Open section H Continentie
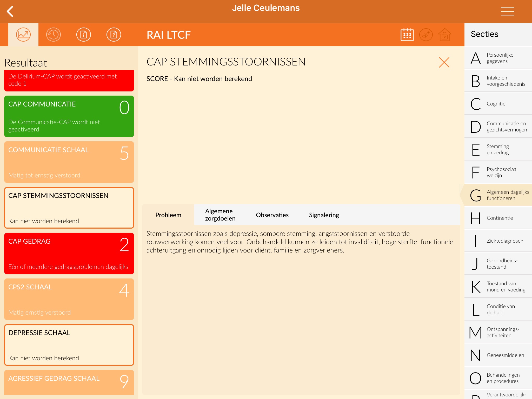The height and width of the screenshot is (399, 532). [498, 218]
